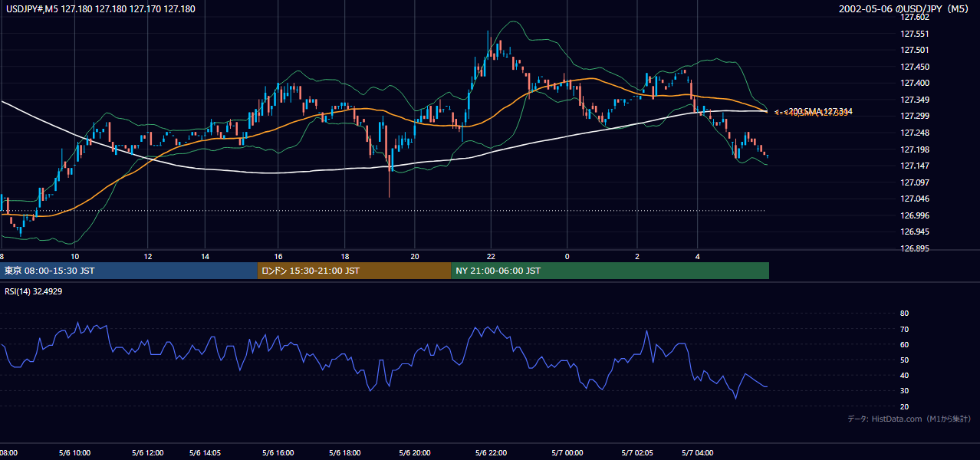
Task: Click price axis label 127.450
Action: [916, 67]
